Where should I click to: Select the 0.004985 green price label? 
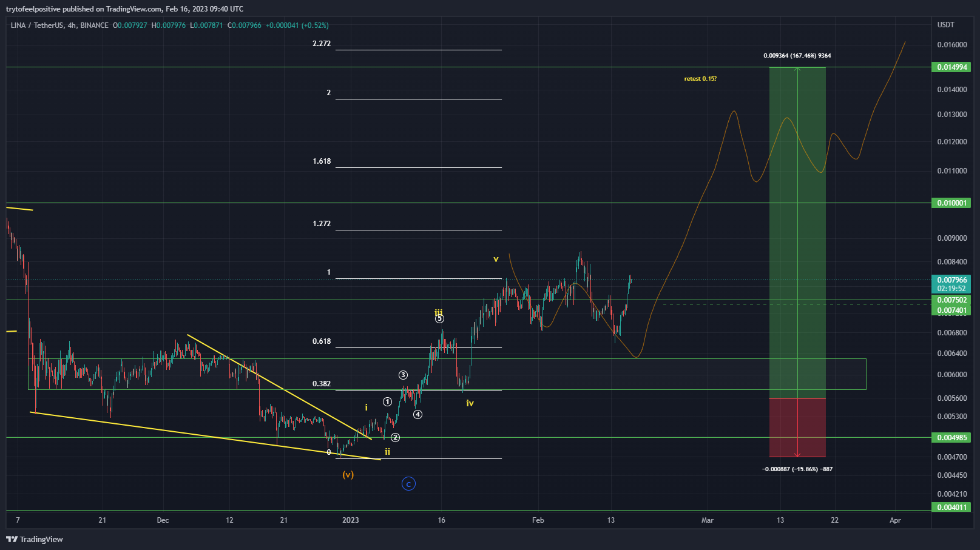click(951, 438)
